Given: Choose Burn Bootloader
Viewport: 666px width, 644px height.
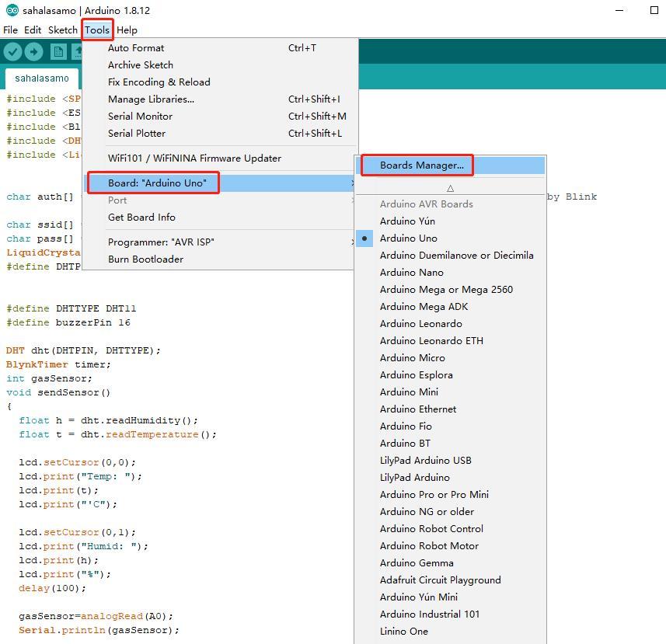Looking at the screenshot, I should (x=220, y=259).
